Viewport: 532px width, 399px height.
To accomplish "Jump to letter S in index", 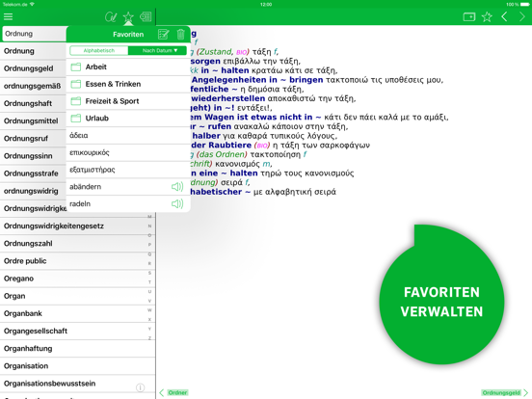I will pyautogui.click(x=149, y=273).
